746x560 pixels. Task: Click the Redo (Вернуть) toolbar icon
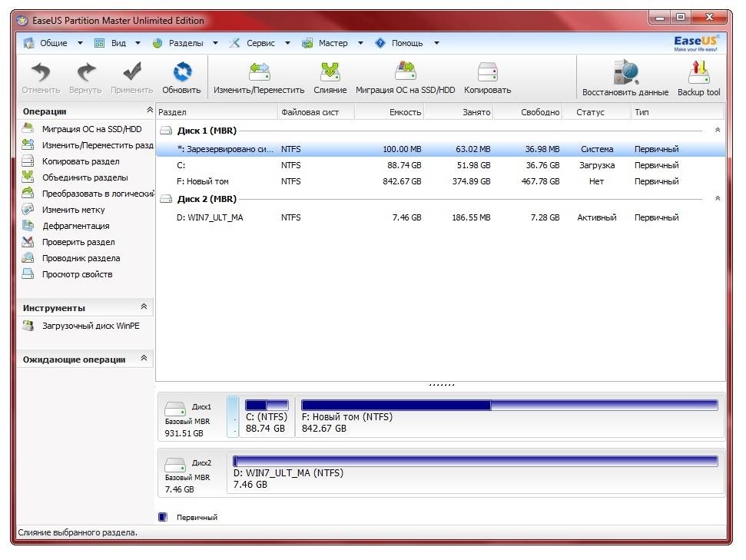coord(86,72)
